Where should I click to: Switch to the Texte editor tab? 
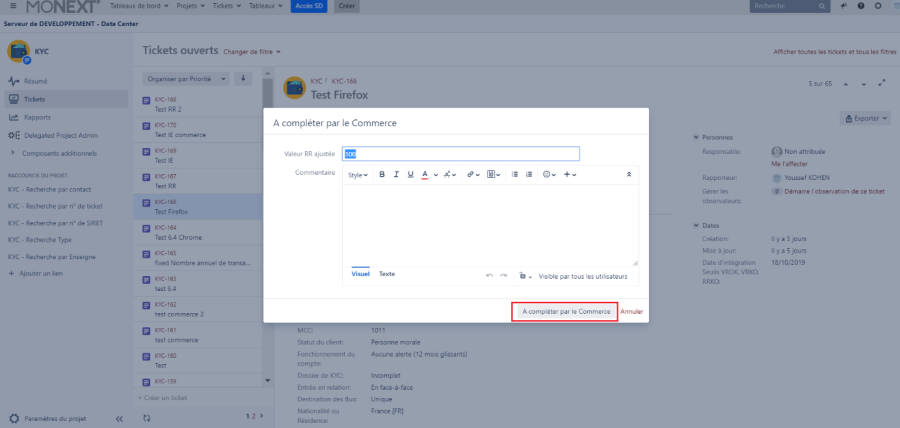(x=386, y=274)
